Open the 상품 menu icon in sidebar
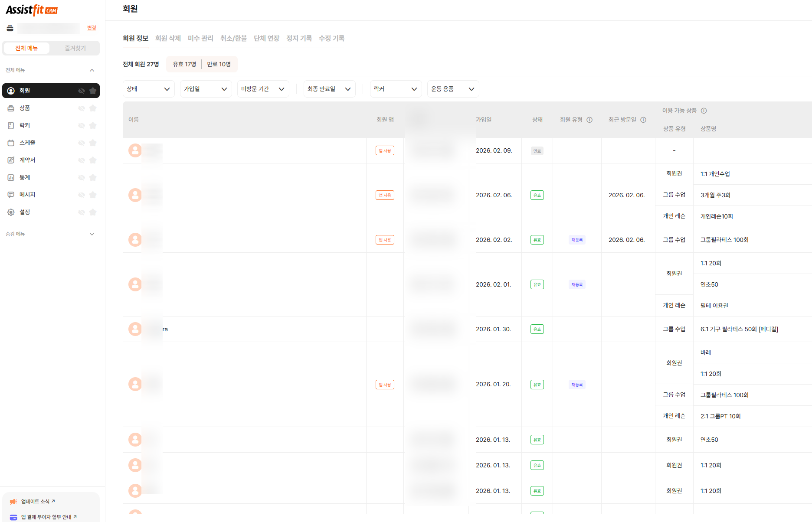This screenshot has width=812, height=522. click(x=11, y=108)
